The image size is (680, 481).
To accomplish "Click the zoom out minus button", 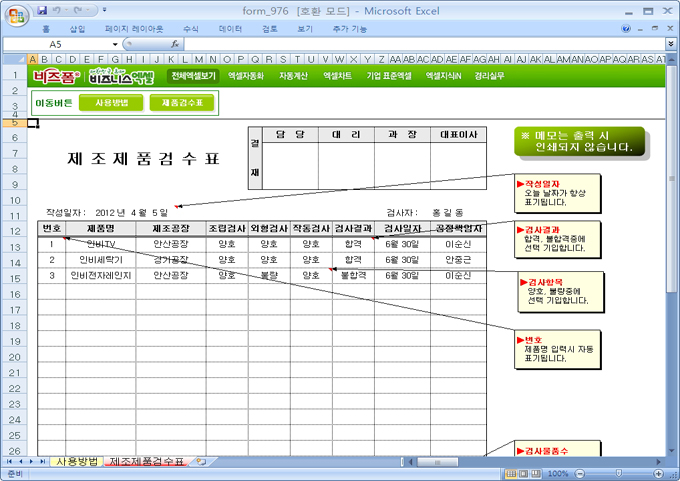I will point(578,473).
